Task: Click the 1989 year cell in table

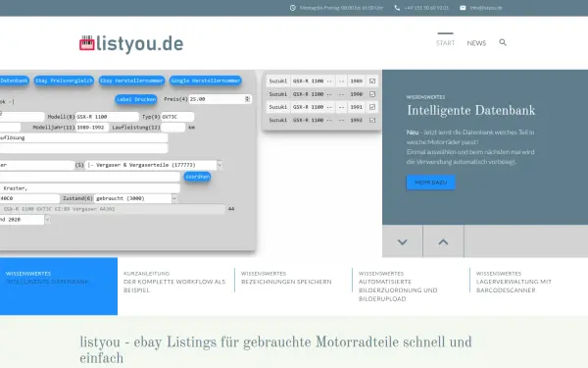Action: [357, 80]
